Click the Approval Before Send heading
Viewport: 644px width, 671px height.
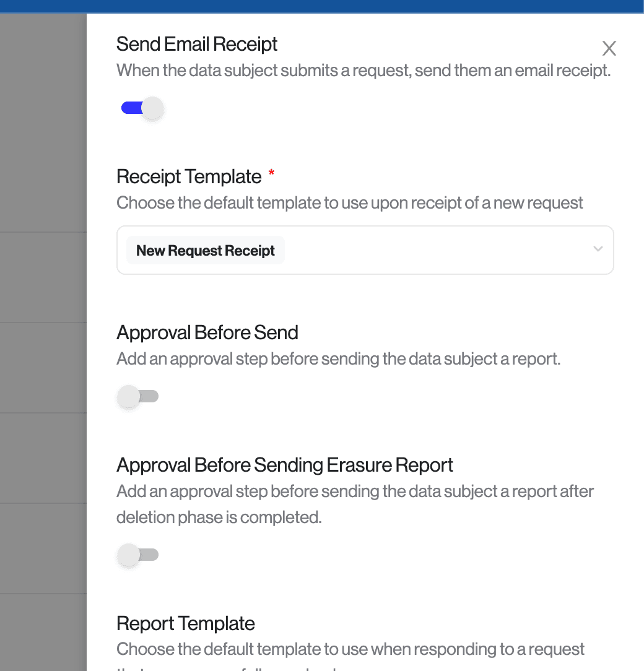(x=207, y=332)
